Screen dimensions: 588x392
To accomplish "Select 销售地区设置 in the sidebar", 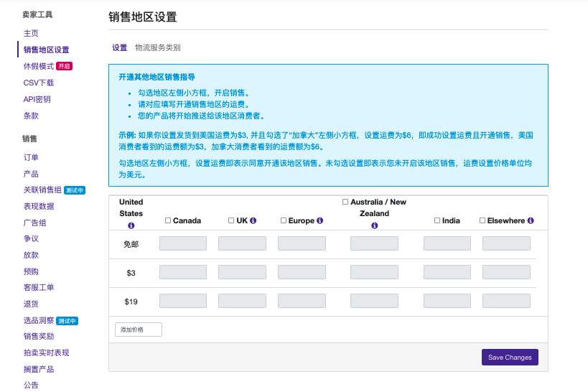I will point(47,50).
